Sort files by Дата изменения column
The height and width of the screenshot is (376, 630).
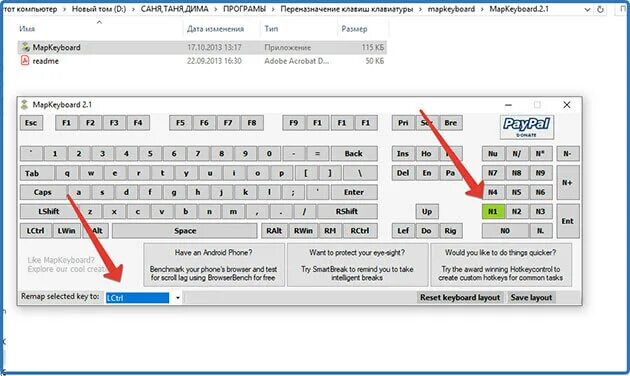click(215, 29)
